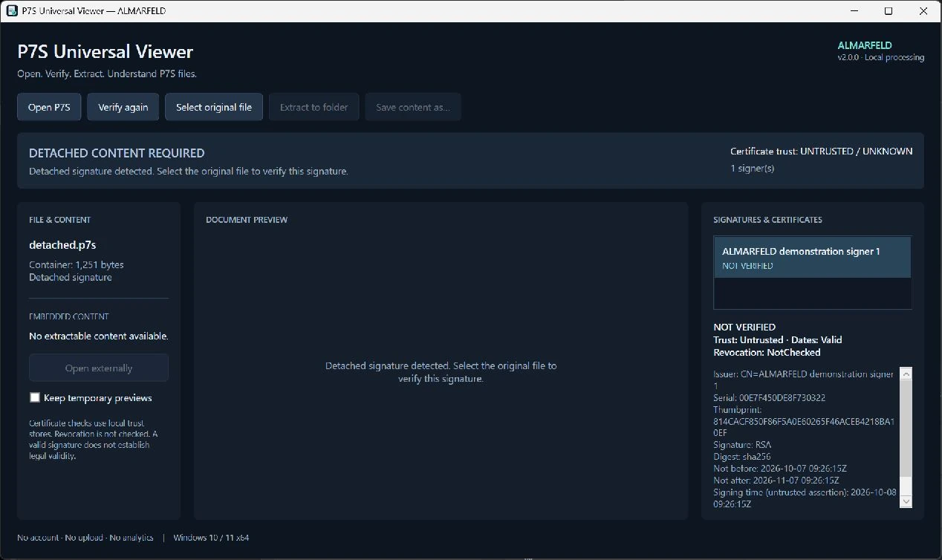Click v2.0.0 · Local processing text
This screenshot has height=560, width=942.
pos(881,57)
